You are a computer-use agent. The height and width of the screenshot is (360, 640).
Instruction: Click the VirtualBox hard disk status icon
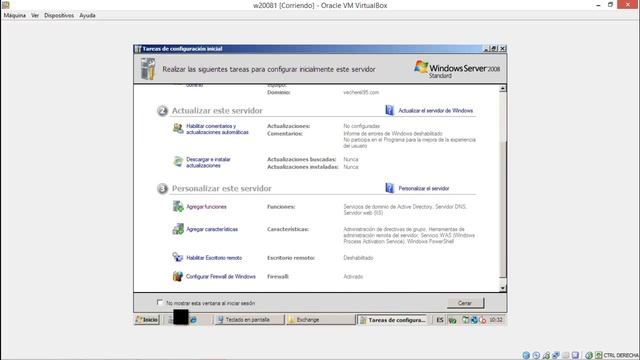(x=526, y=356)
